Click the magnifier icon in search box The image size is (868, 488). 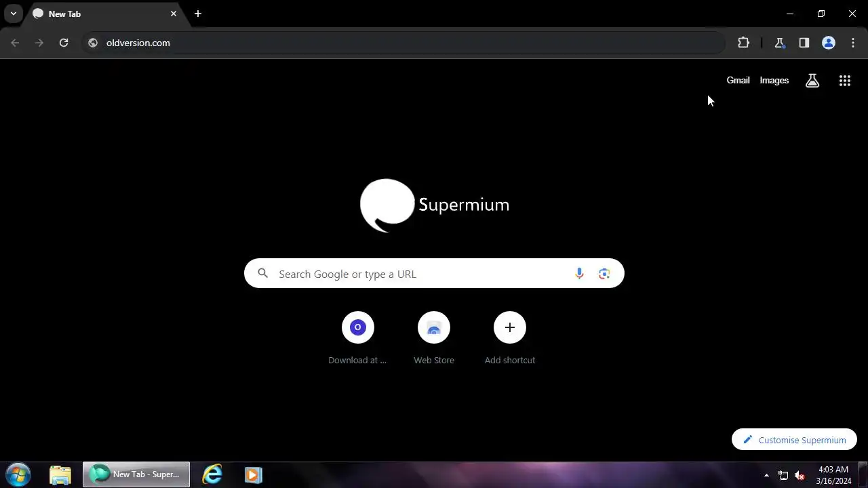tap(263, 274)
